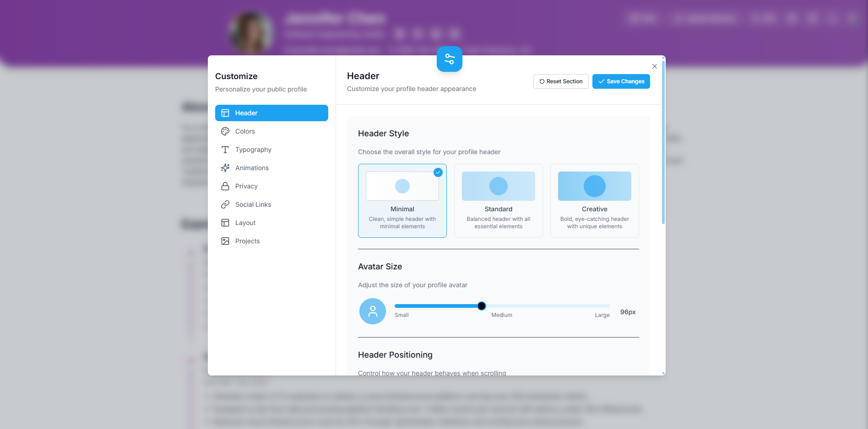The image size is (868, 429).
Task: Click the Typography T icon
Action: (225, 150)
